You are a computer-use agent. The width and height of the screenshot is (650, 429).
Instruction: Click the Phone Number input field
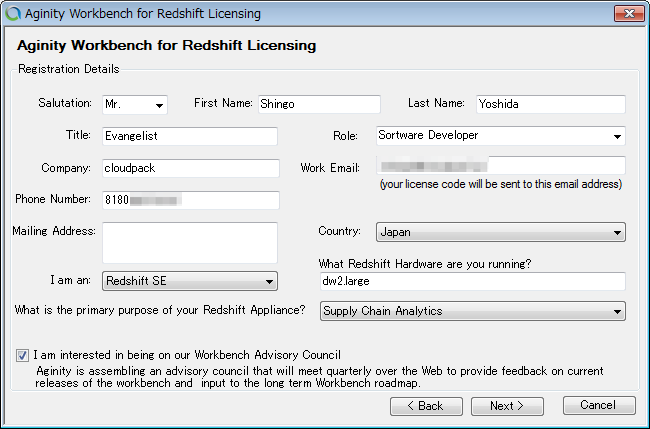coord(191,200)
